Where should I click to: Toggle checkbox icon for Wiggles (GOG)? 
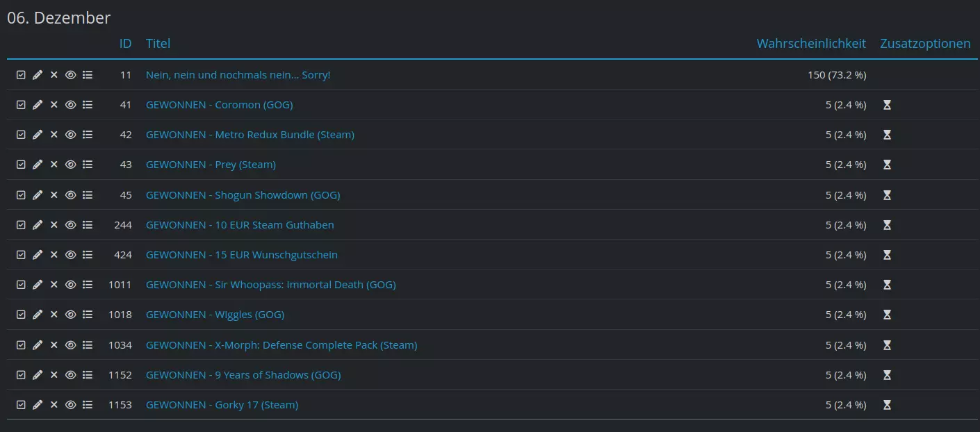point(21,315)
